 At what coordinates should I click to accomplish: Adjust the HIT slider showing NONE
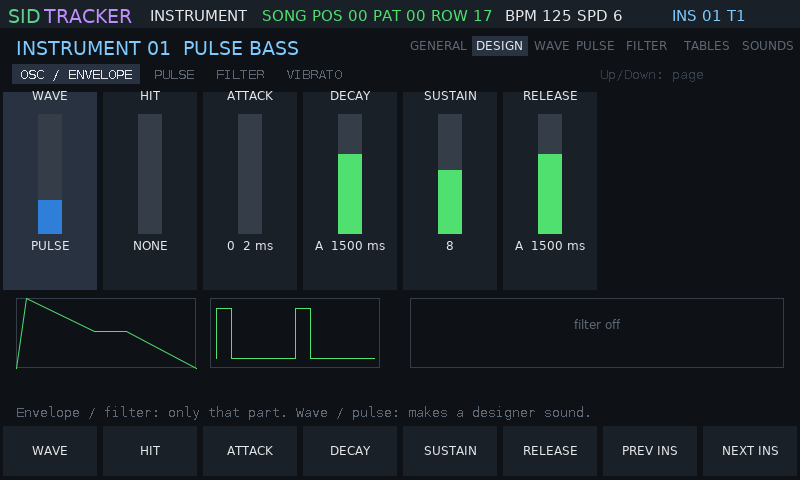(150, 174)
